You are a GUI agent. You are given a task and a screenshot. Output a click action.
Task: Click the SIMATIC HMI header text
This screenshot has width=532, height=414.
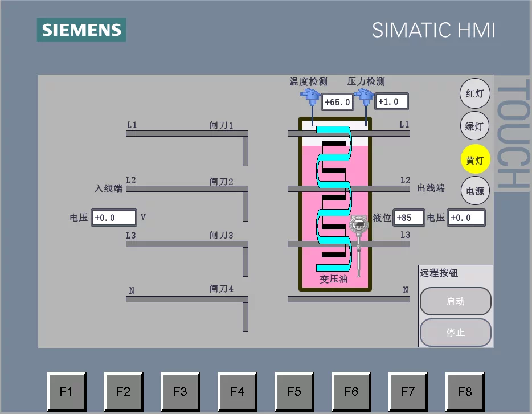(x=434, y=30)
